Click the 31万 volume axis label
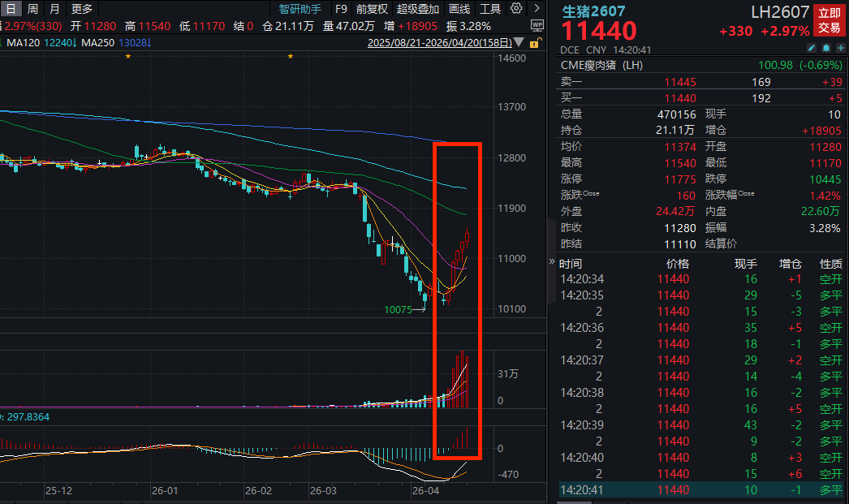 508,374
